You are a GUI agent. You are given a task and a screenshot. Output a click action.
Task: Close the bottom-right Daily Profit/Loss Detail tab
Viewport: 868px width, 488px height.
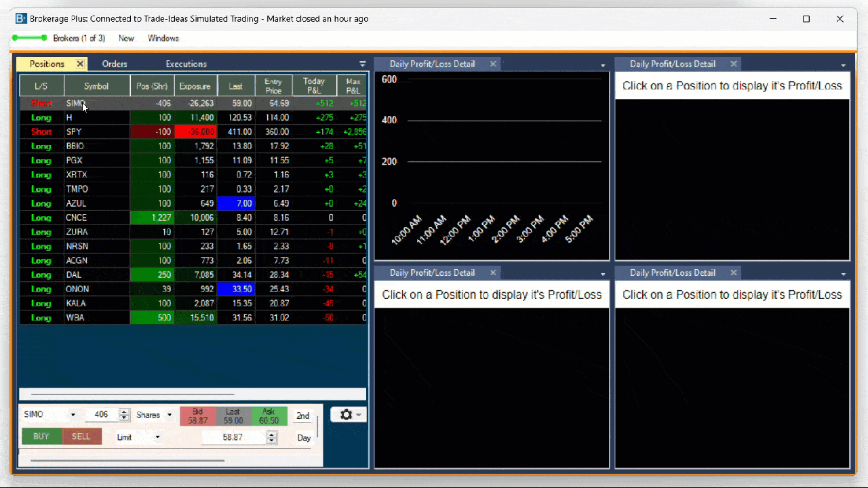733,272
